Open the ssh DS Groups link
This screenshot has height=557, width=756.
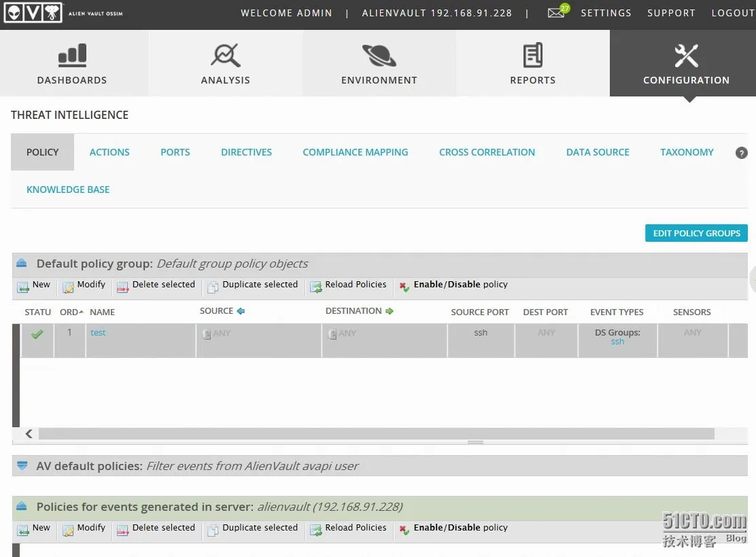click(617, 342)
